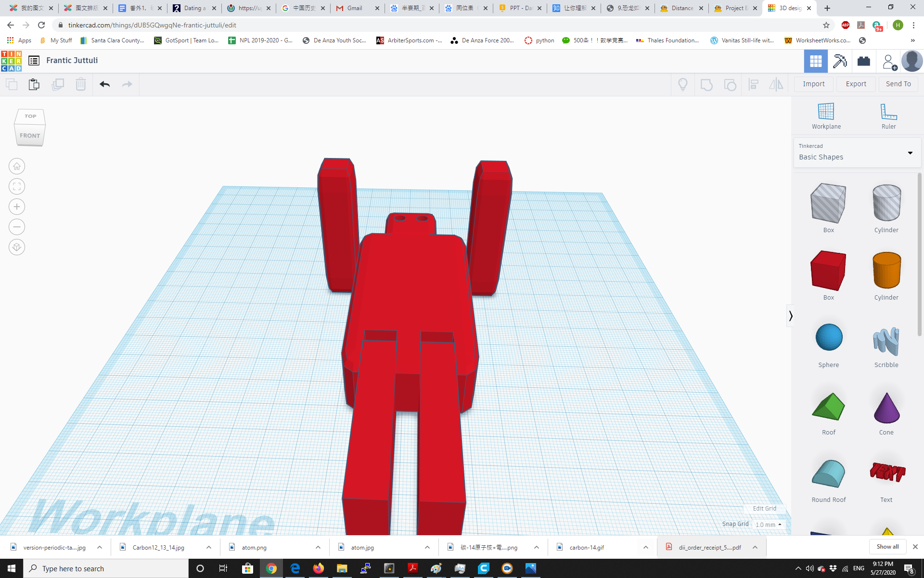Switch to the Gmail browser tab
Viewport: 924px width, 578px height.
click(355, 8)
